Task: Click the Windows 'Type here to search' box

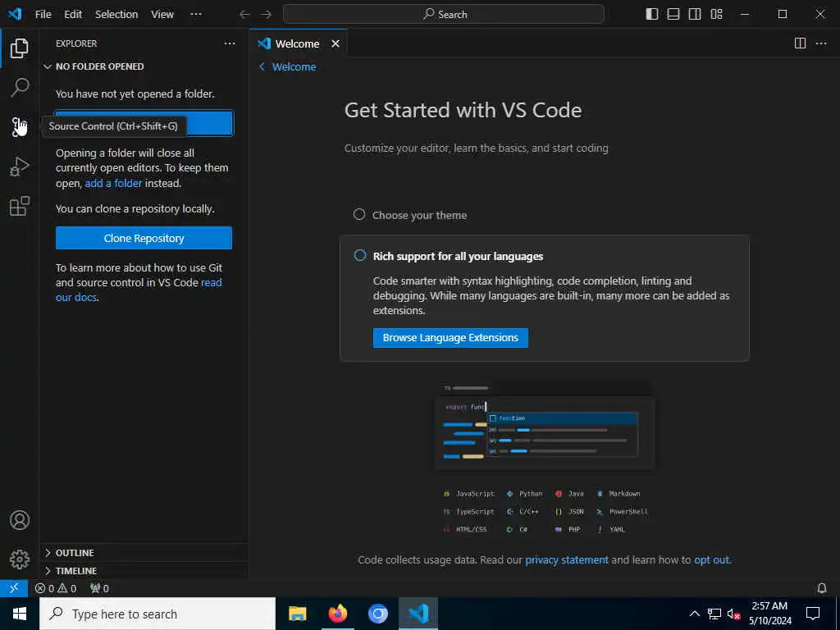Action: pos(157,614)
